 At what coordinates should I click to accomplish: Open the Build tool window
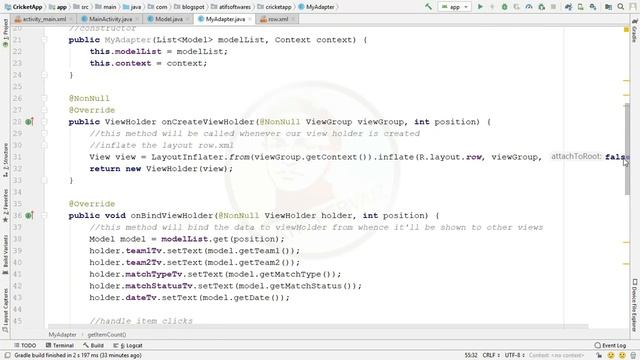click(93, 345)
